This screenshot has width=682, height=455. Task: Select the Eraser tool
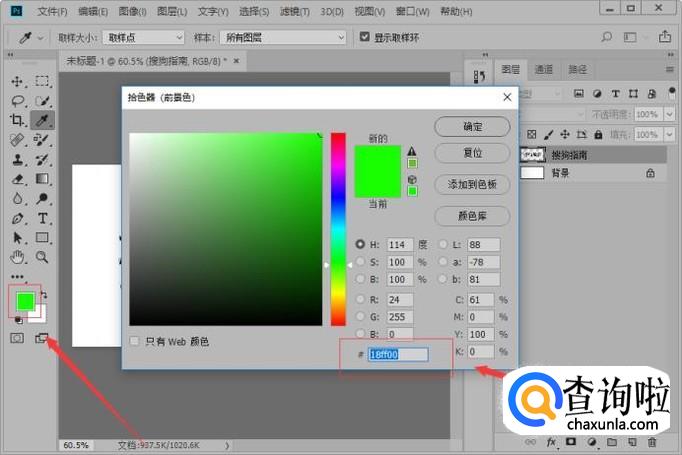[17, 179]
